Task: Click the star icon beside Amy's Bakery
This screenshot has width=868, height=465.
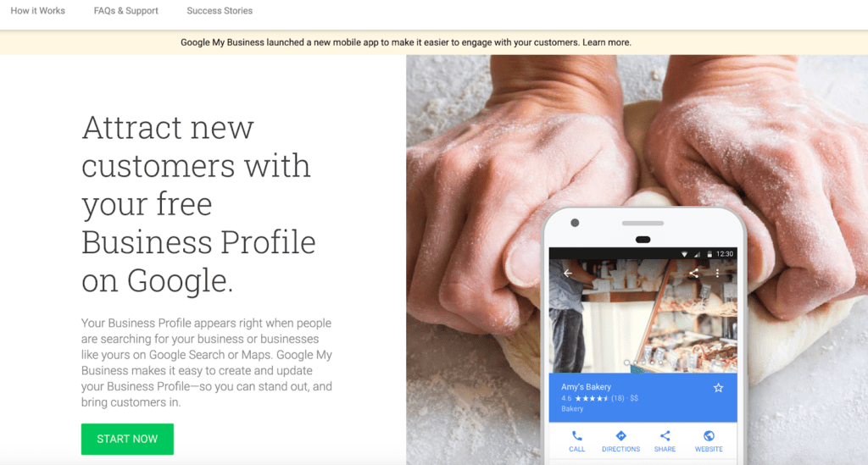Action: coord(718,388)
